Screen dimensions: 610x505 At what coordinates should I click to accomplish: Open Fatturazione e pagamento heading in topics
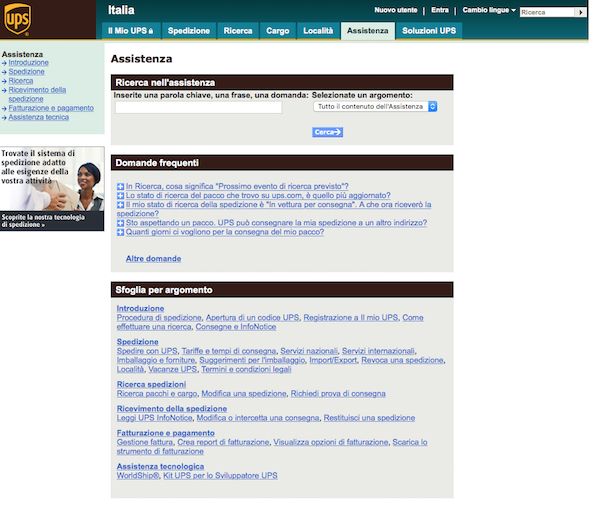165,433
